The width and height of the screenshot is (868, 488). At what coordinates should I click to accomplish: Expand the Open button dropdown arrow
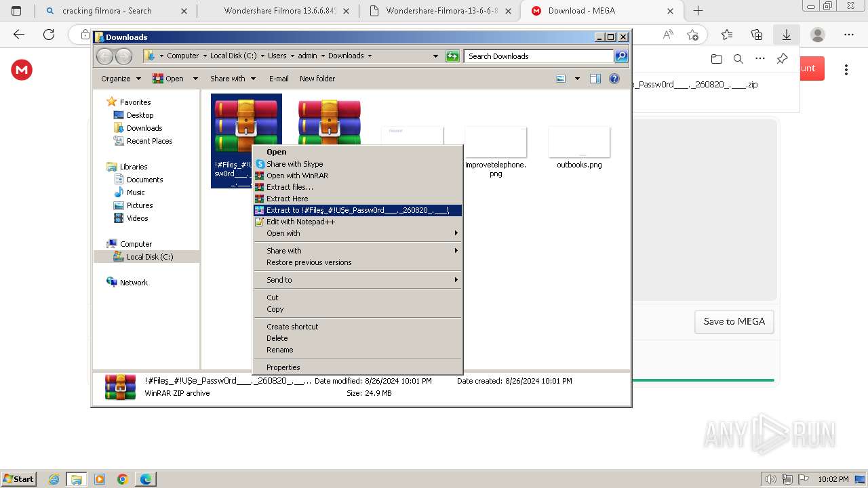point(195,79)
